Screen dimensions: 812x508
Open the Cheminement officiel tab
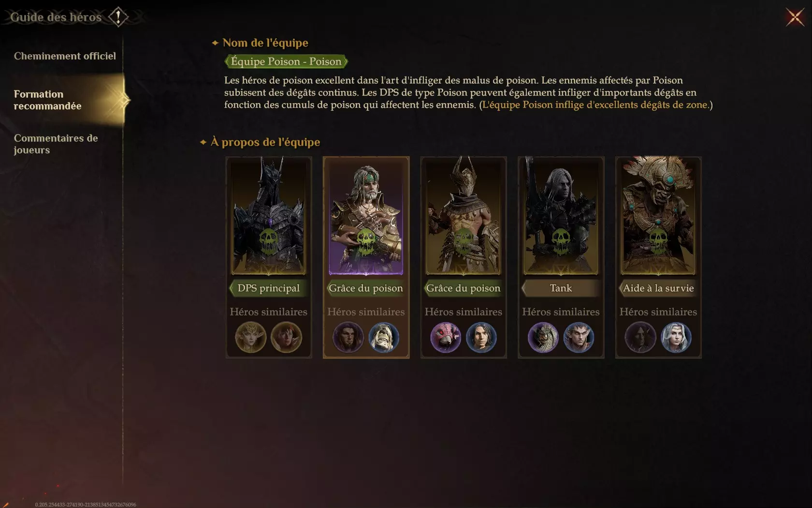(x=65, y=56)
